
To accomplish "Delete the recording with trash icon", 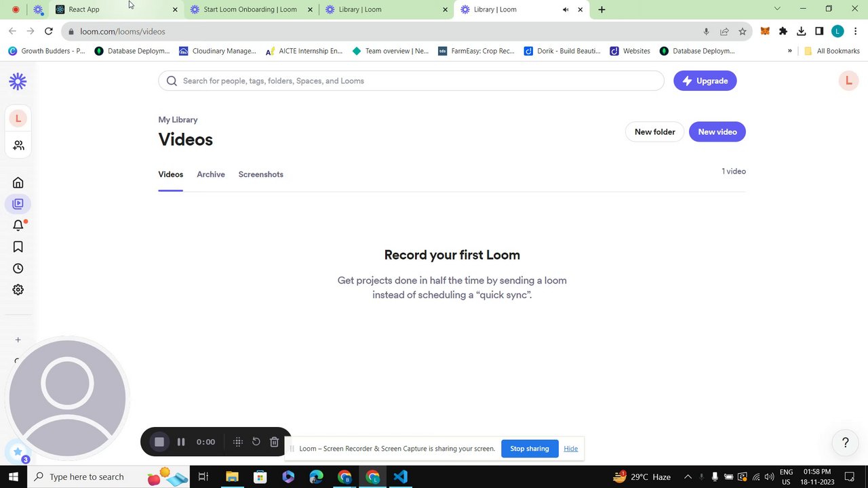I will click(x=274, y=442).
